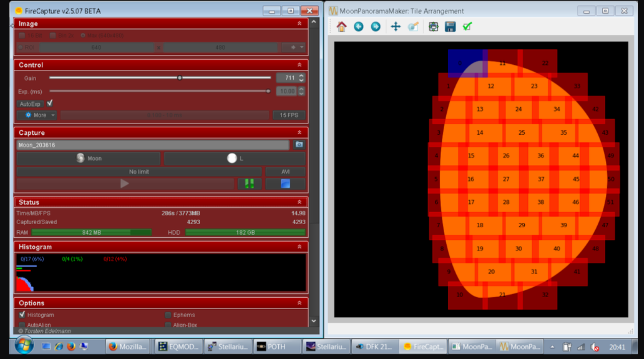The image size is (644, 359).
Task: Click the Firefox quick launch icon
Action: click(x=71, y=346)
